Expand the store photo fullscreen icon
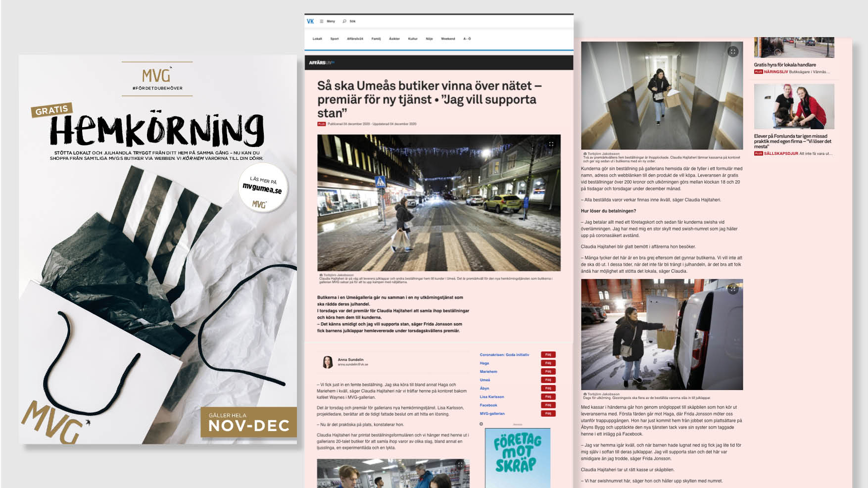 click(x=460, y=465)
